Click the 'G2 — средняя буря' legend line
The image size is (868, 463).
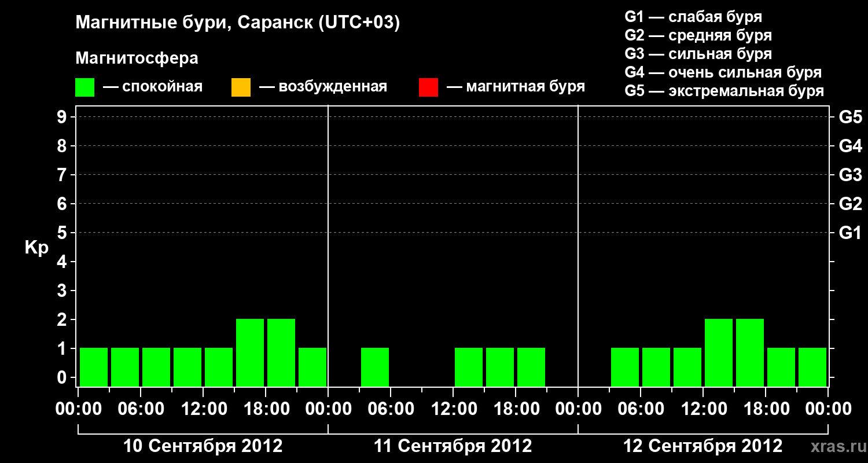(x=698, y=35)
